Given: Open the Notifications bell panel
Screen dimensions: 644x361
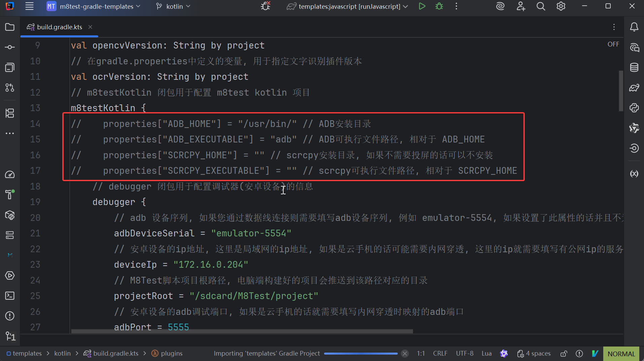Looking at the screenshot, I should (634, 27).
